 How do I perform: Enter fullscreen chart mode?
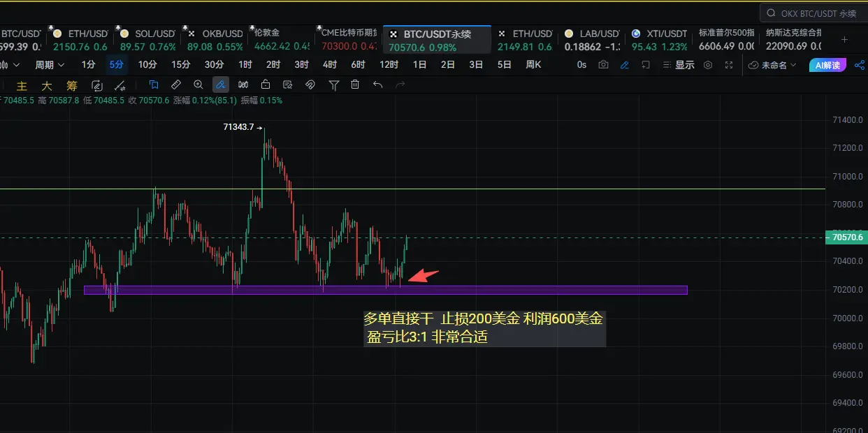pyautogui.click(x=729, y=65)
